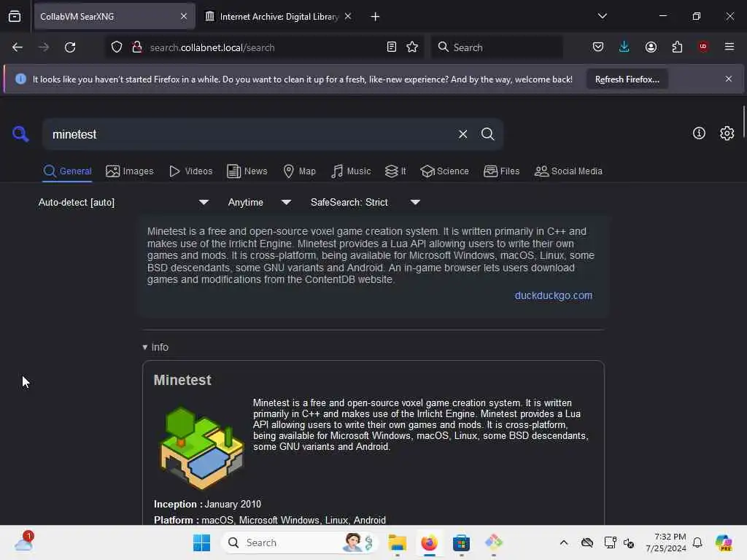Show the Firefox downloads panel
747x560 pixels.
(x=624, y=47)
